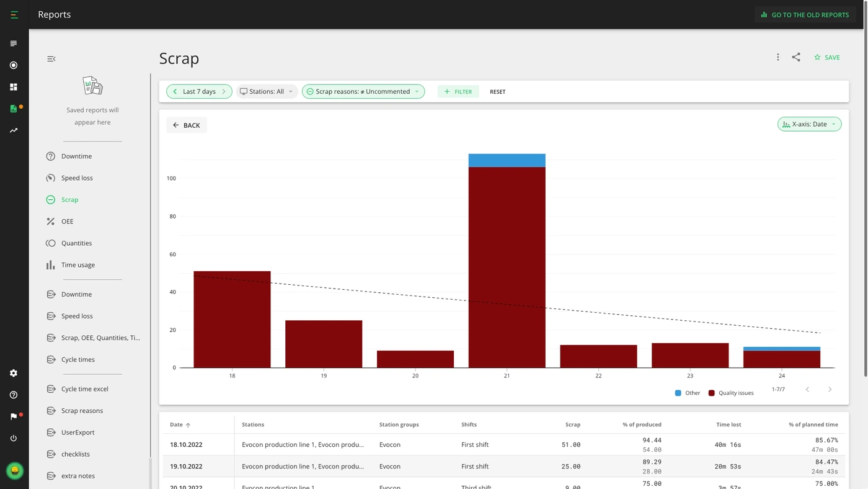Click the BACK button above the chart
Viewport: 868px width, 489px height.
click(187, 125)
